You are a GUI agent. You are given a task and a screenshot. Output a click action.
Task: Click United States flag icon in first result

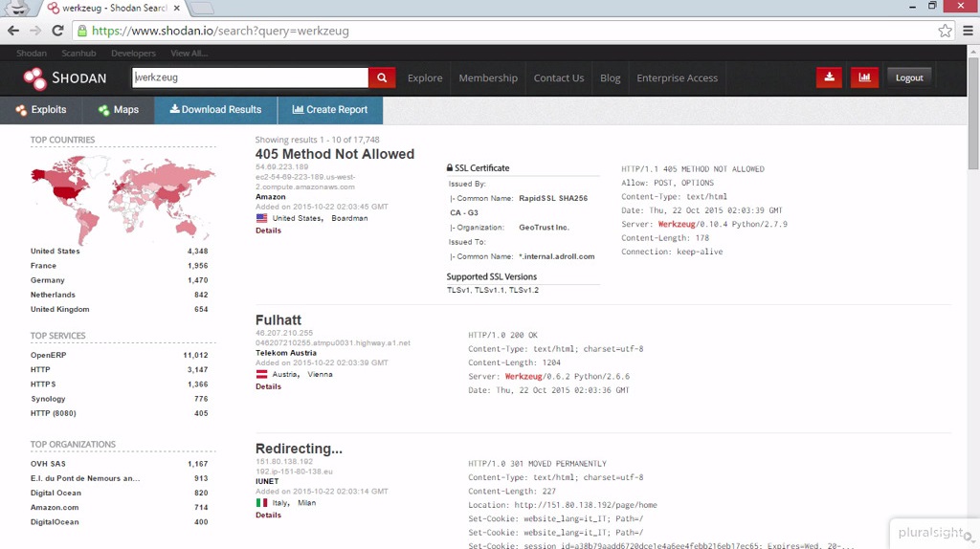tap(261, 218)
